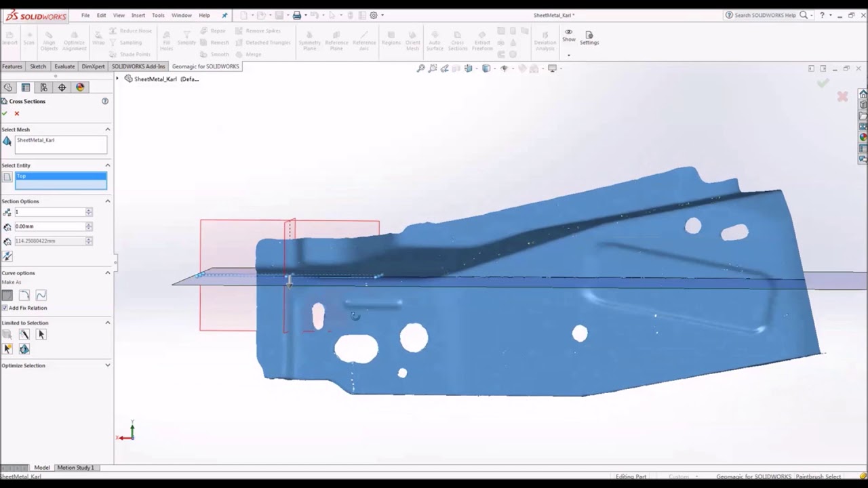Screen dimensions: 868x488
Task: Switch to the SOLIDWORKS Add-Ins tab
Action: 138,66
